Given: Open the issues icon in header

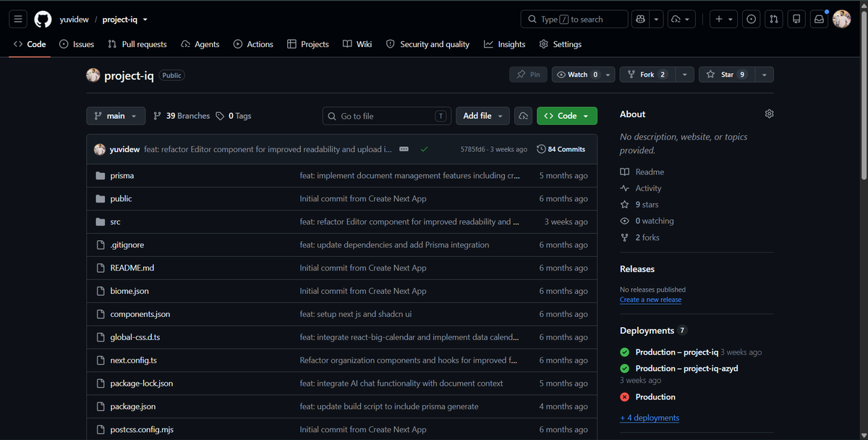Looking at the screenshot, I should 752,20.
